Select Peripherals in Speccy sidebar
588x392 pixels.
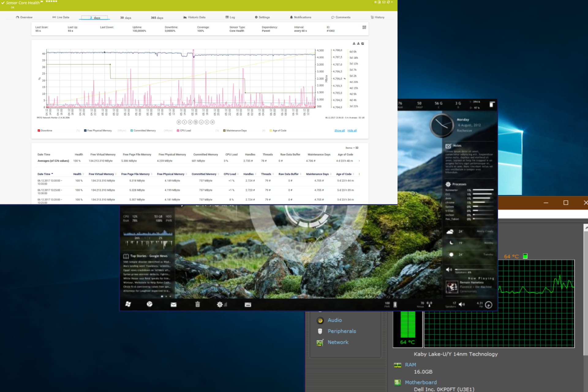point(342,331)
